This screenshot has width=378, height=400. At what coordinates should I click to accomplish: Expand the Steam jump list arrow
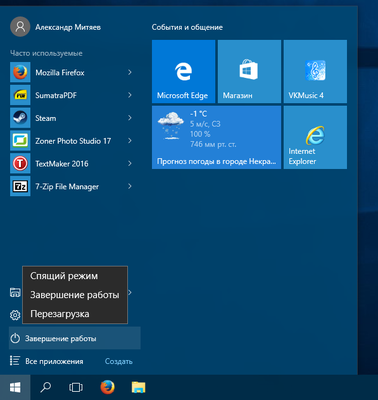pos(130,118)
